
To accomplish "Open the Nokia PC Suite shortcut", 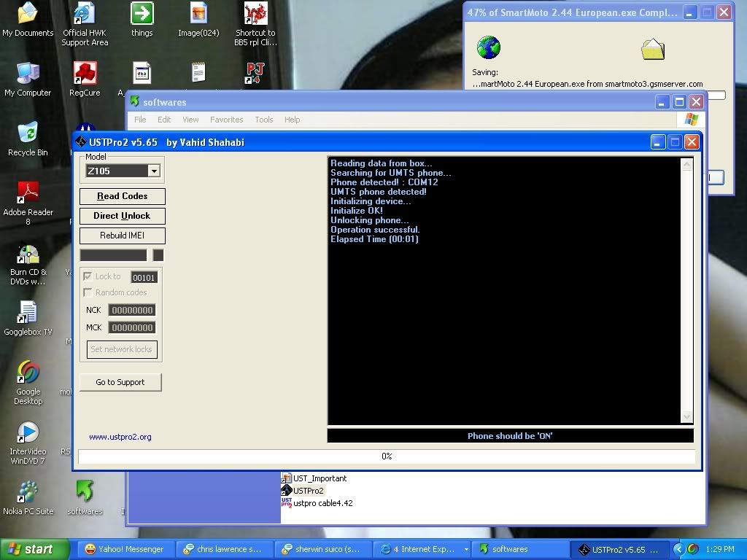I will (x=28, y=499).
